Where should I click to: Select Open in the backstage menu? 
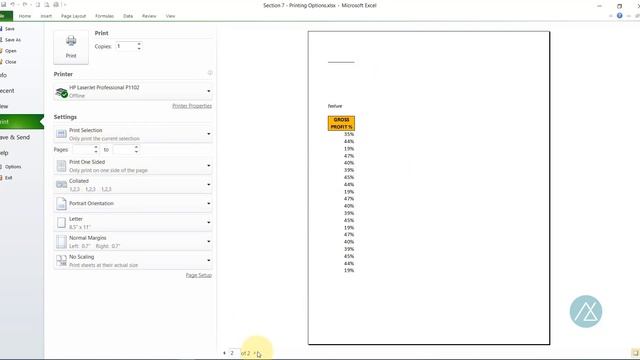pyautogui.click(x=9, y=51)
